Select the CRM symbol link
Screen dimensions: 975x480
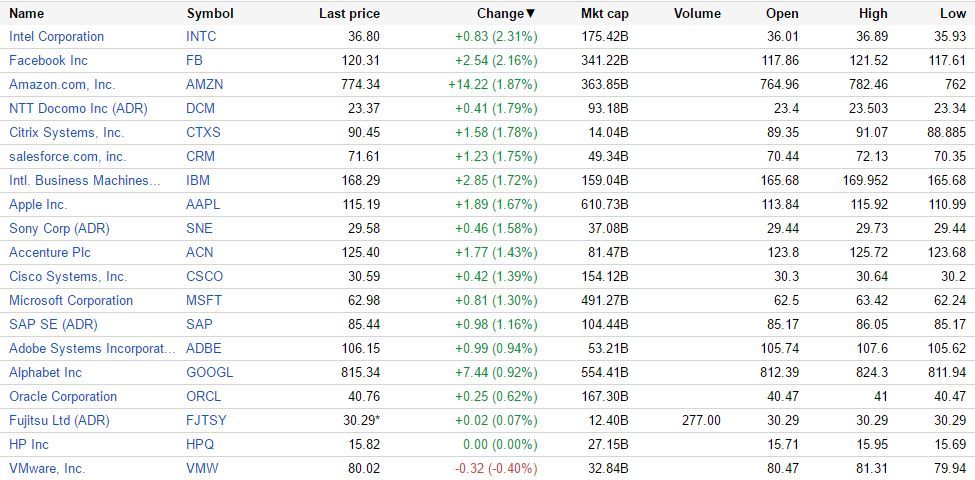201,157
